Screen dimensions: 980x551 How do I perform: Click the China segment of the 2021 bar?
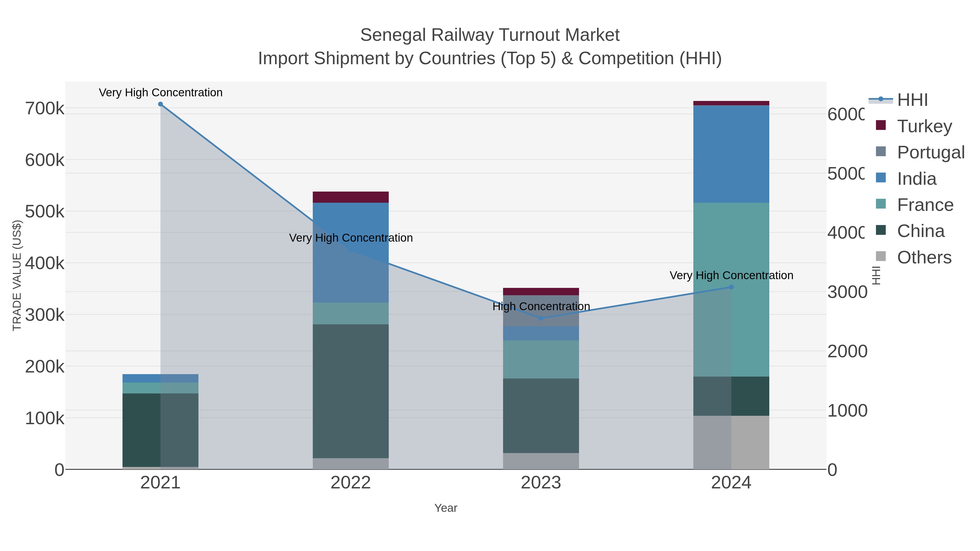click(x=161, y=430)
